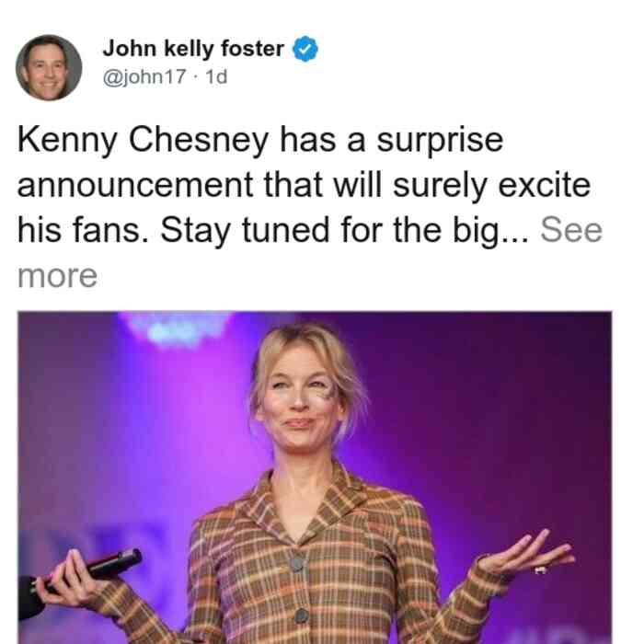
Task: Click the ring on the outstretched hand
Action: click(541, 569)
